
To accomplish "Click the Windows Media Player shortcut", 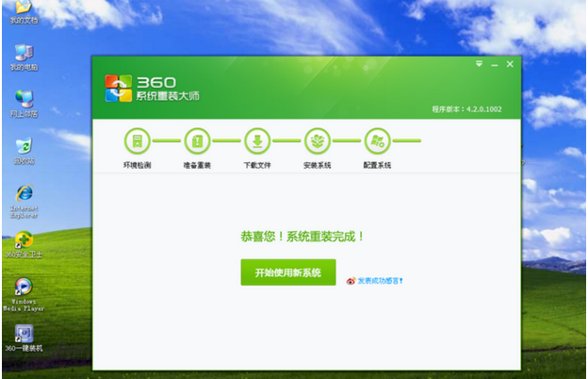I will click(24, 288).
